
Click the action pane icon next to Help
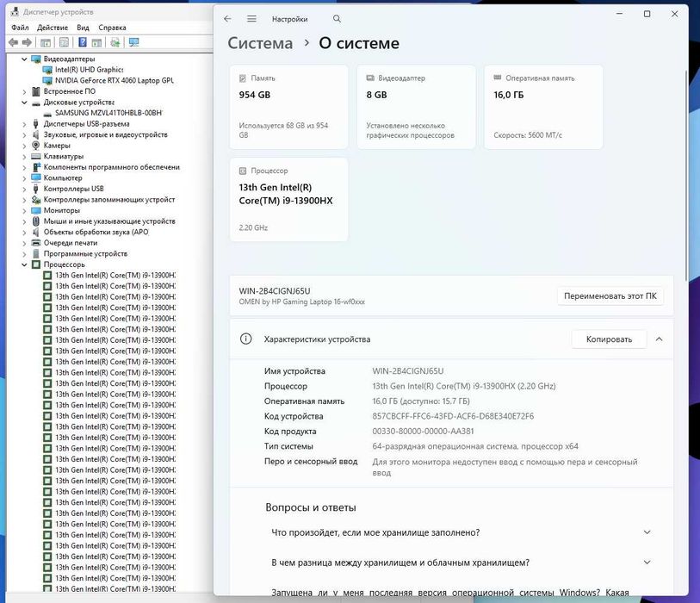tap(96, 42)
